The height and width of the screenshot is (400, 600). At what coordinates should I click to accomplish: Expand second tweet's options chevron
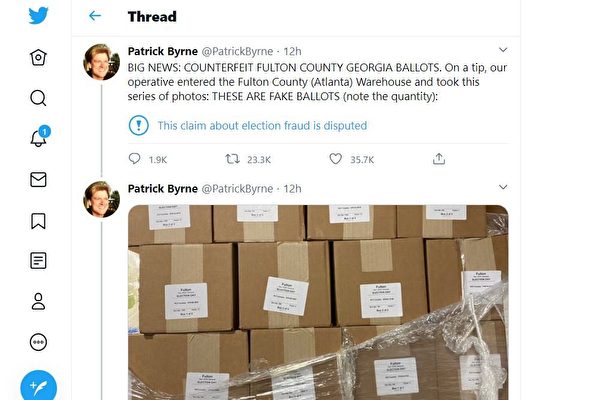pyautogui.click(x=503, y=187)
